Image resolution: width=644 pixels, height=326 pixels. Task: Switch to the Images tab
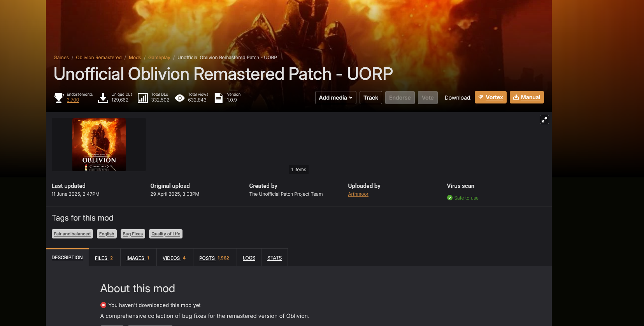[138, 258]
